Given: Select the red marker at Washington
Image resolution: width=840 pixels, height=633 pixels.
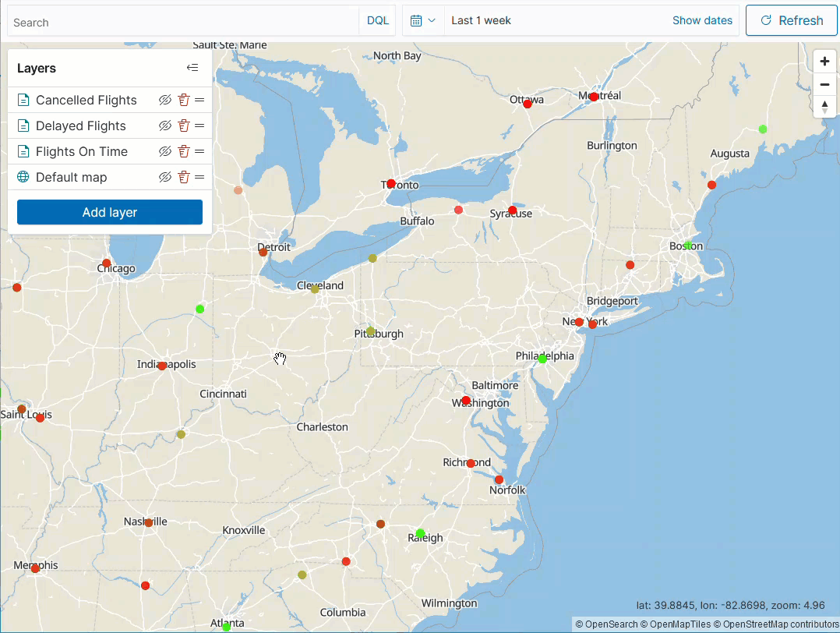Looking at the screenshot, I should coord(466,401).
